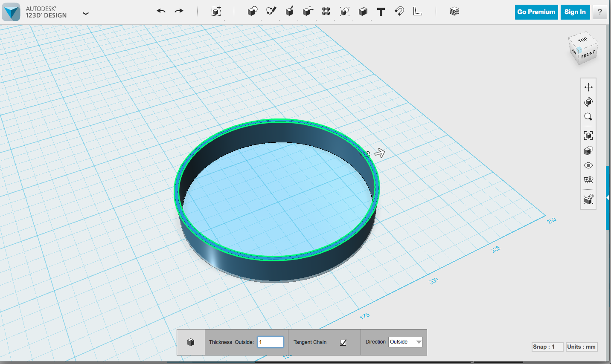Viewport: 611px width, 364px height.
Task: Click the Go Premium button
Action: click(x=536, y=12)
